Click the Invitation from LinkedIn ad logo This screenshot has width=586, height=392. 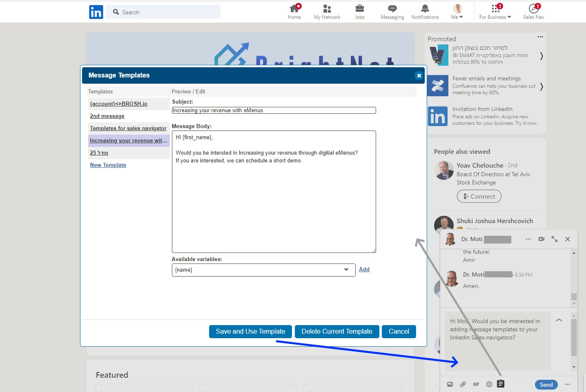click(438, 116)
